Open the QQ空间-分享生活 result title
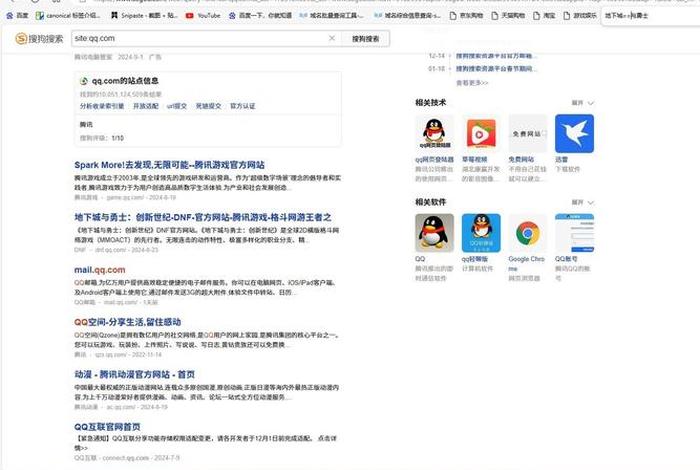 [128, 322]
